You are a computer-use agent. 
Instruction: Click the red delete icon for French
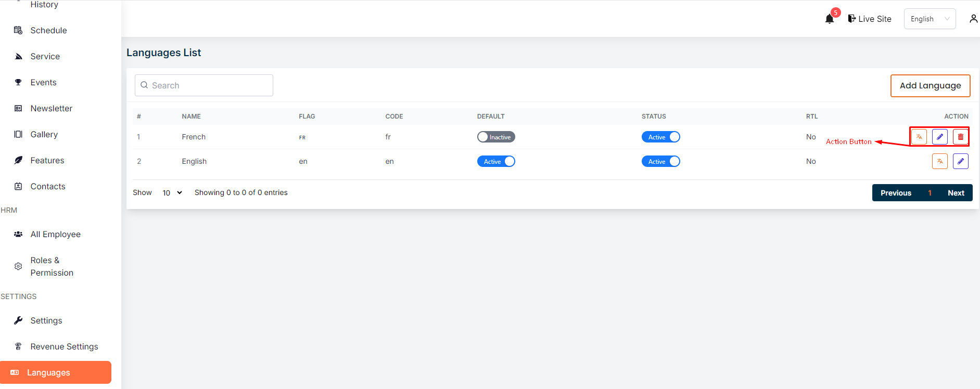(960, 137)
